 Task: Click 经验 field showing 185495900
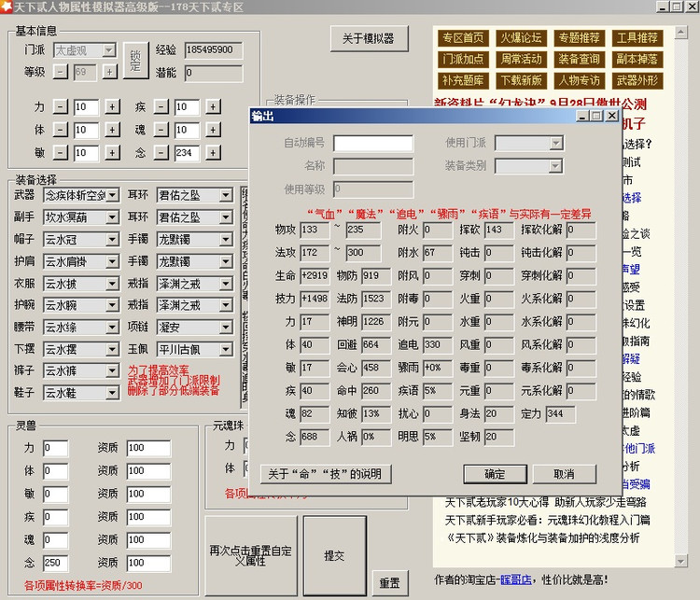click(x=214, y=50)
